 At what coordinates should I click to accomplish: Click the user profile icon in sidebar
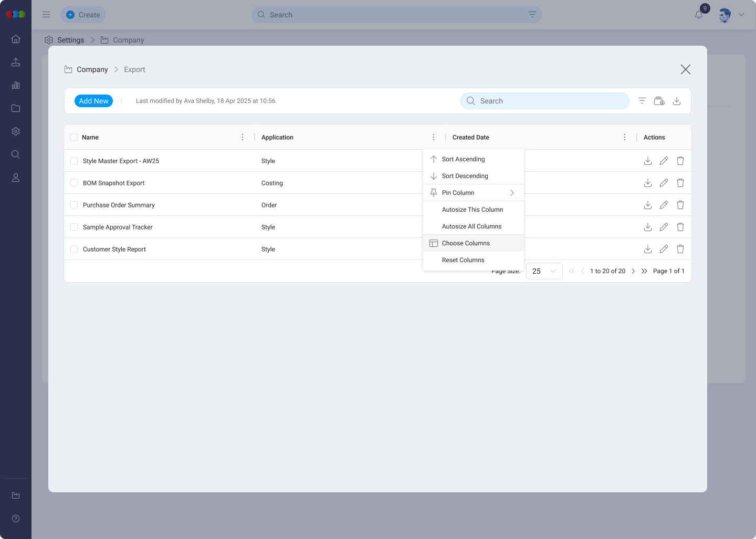16,178
